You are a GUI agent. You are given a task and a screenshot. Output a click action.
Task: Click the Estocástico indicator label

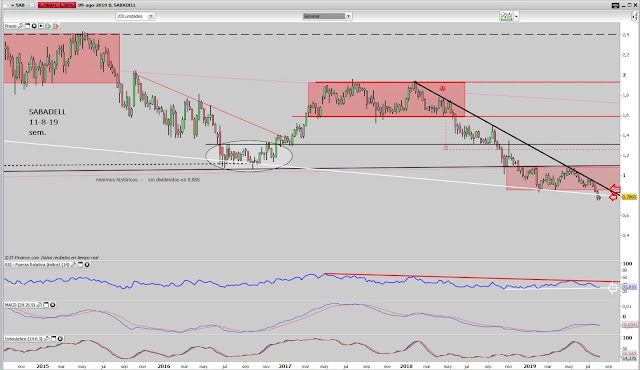24,339
